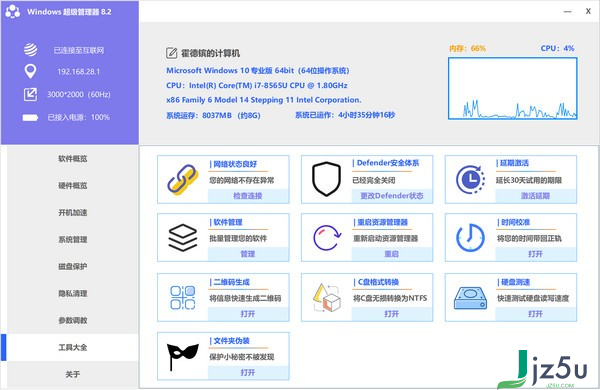Click the app logo beside Windows超级管理器
This screenshot has width=600, height=390.
pos(13,11)
